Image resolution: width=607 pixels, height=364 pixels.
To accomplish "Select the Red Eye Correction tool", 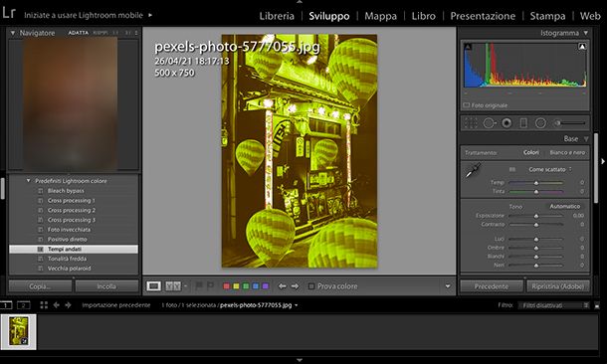I will [506, 123].
